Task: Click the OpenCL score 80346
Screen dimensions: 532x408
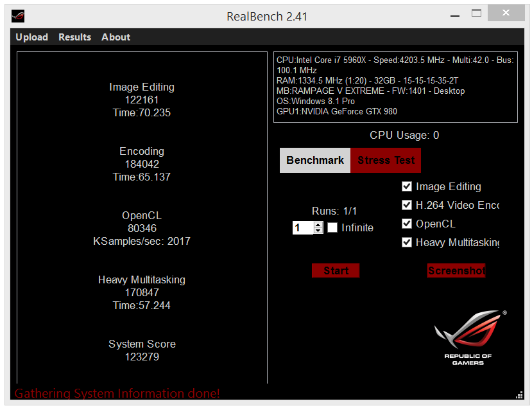Action: (x=142, y=228)
